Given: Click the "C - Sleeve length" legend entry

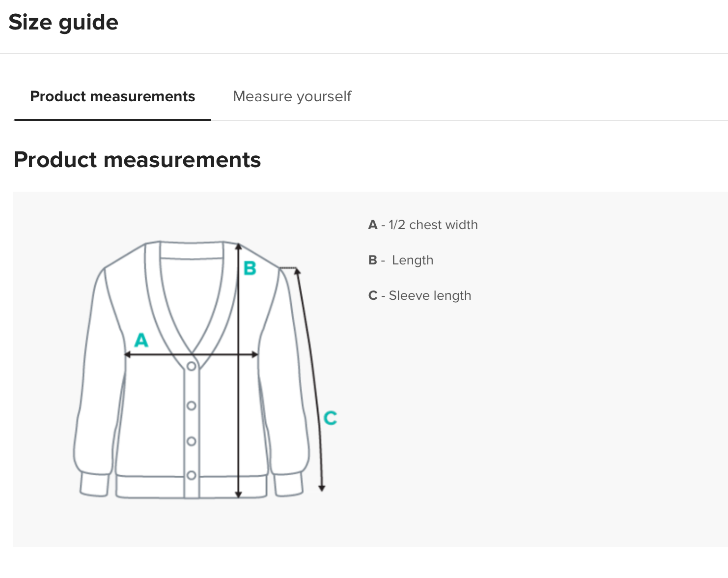Looking at the screenshot, I should [420, 295].
